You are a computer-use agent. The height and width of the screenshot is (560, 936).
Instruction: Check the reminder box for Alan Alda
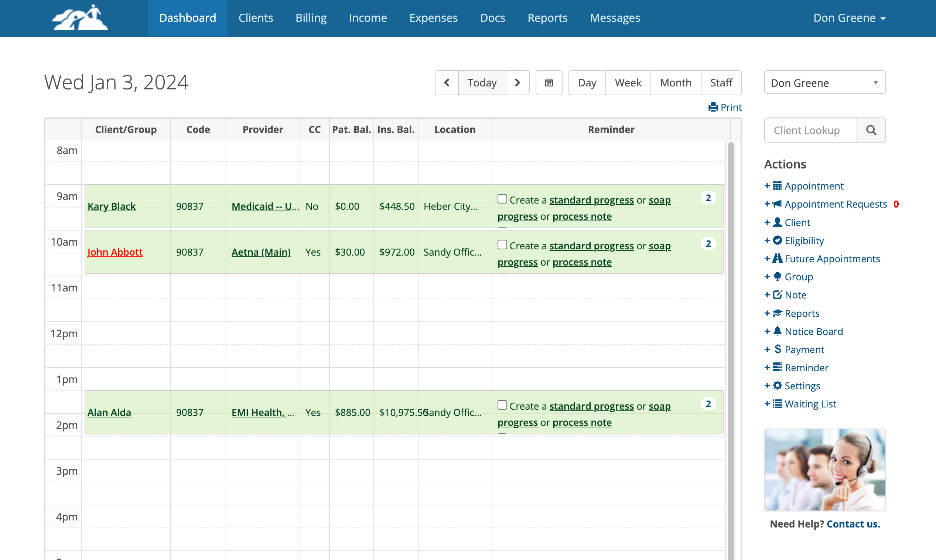pyautogui.click(x=502, y=405)
